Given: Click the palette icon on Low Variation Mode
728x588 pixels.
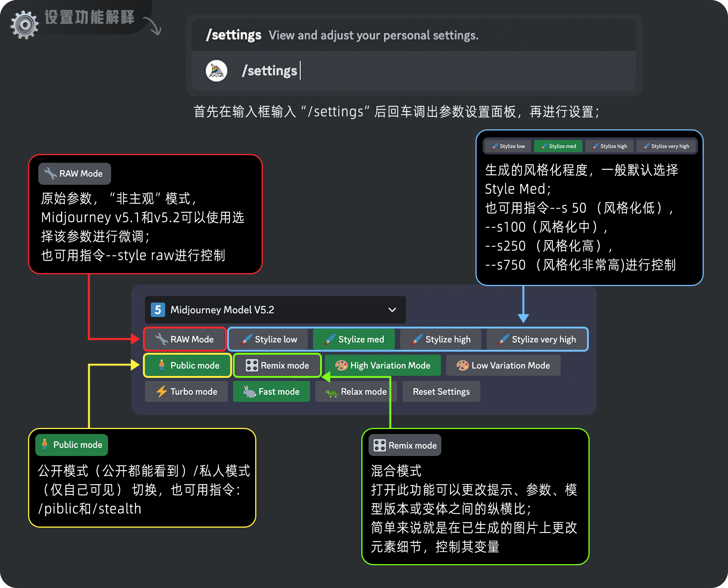Looking at the screenshot, I should (x=463, y=365).
